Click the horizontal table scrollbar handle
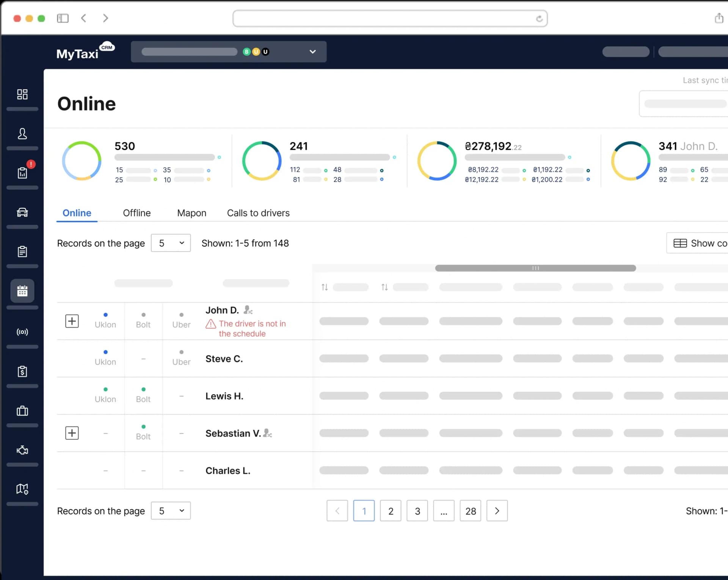 [535, 268]
